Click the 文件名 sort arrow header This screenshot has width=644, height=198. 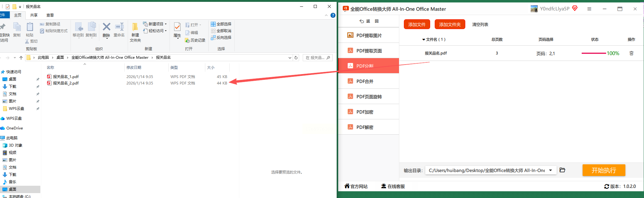[x=424, y=39]
